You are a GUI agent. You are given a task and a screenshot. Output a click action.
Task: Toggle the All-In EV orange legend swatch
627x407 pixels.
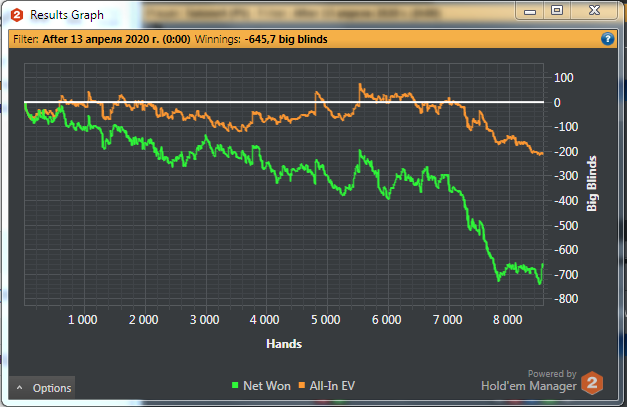coord(302,385)
